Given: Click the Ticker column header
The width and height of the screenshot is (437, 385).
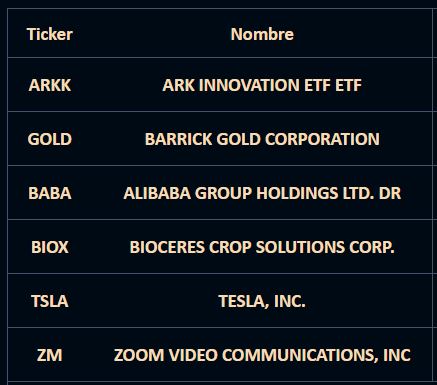Looking at the screenshot, I should click(x=50, y=34).
